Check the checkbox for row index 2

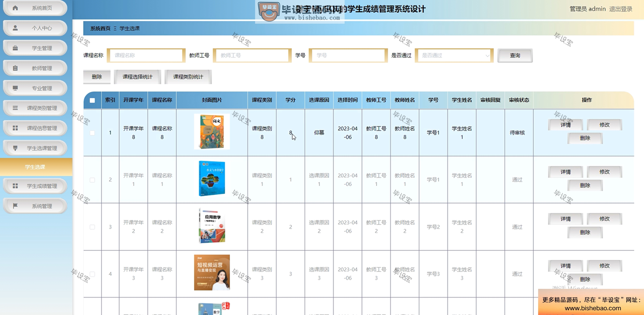click(92, 180)
